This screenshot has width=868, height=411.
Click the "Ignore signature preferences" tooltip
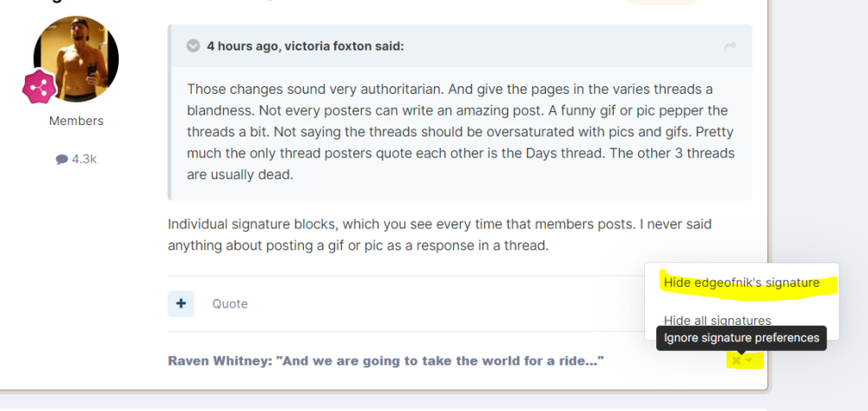pos(741,337)
